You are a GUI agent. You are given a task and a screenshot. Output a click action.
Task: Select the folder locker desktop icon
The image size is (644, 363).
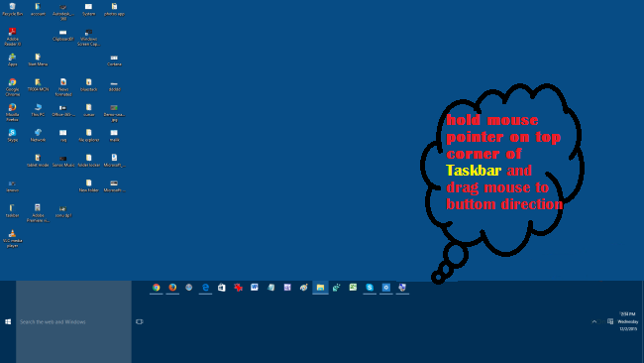click(89, 161)
